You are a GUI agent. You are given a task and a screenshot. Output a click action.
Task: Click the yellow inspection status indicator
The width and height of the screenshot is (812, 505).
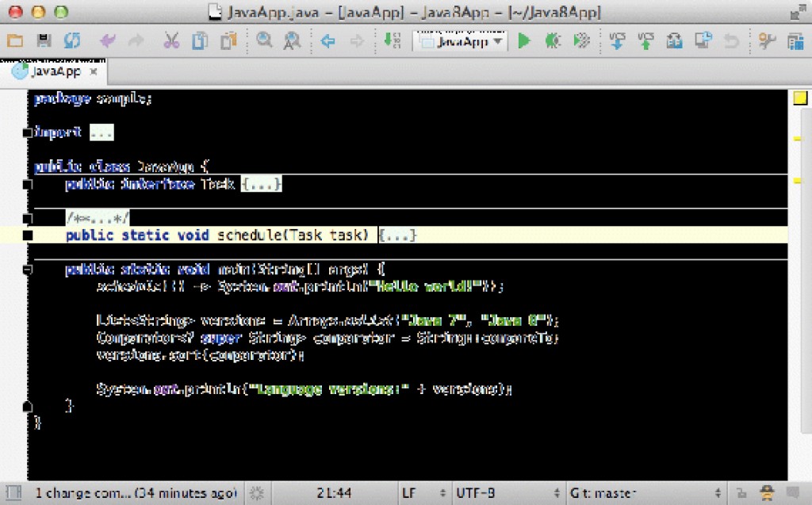pyautogui.click(x=800, y=98)
